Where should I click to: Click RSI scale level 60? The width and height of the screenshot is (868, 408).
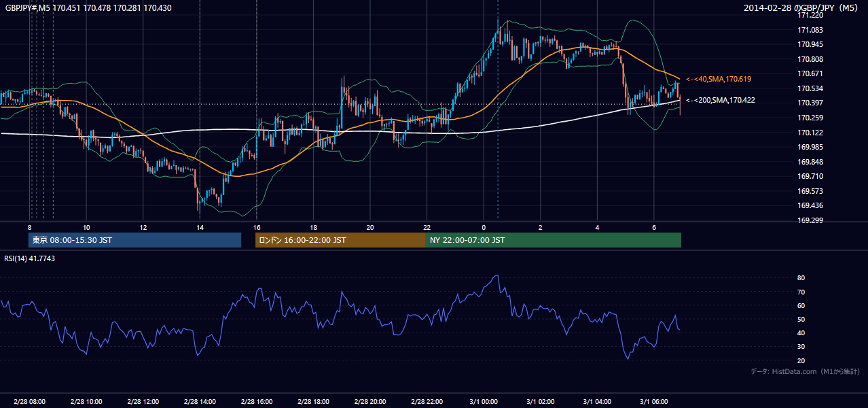(801, 305)
